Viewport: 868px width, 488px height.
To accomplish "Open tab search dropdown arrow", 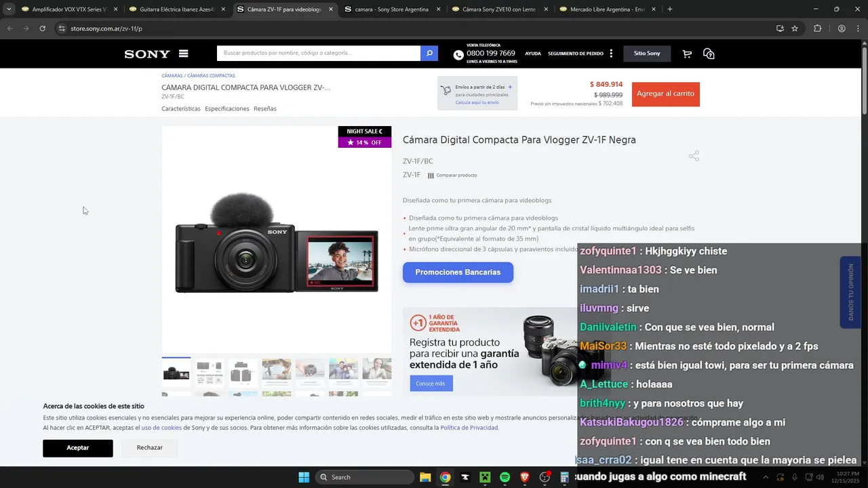I will tap(8, 9).
